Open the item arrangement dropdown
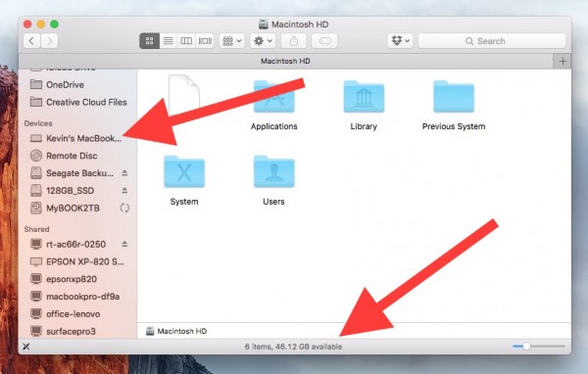 click(231, 41)
